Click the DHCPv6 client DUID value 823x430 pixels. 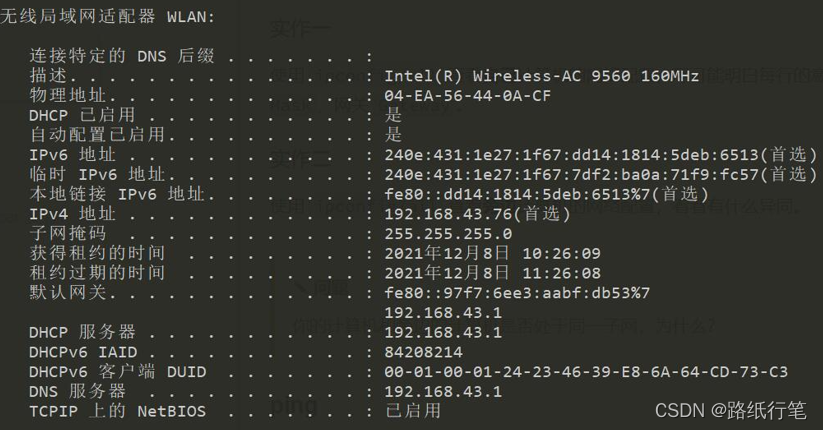pyautogui.click(x=586, y=371)
